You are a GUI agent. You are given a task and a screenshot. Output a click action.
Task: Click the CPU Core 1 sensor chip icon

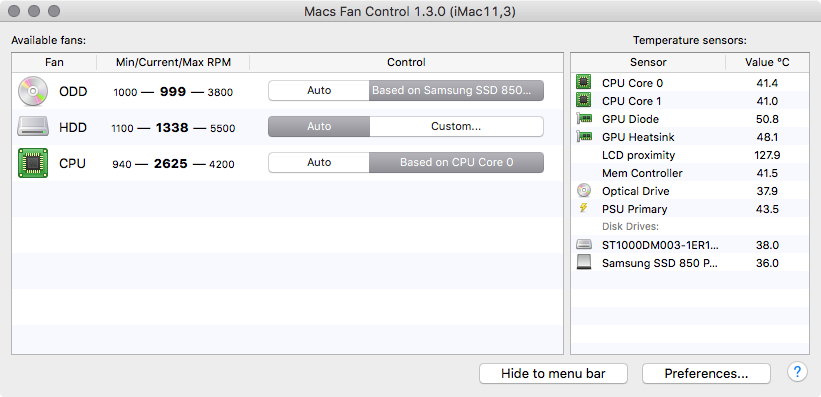(583, 100)
